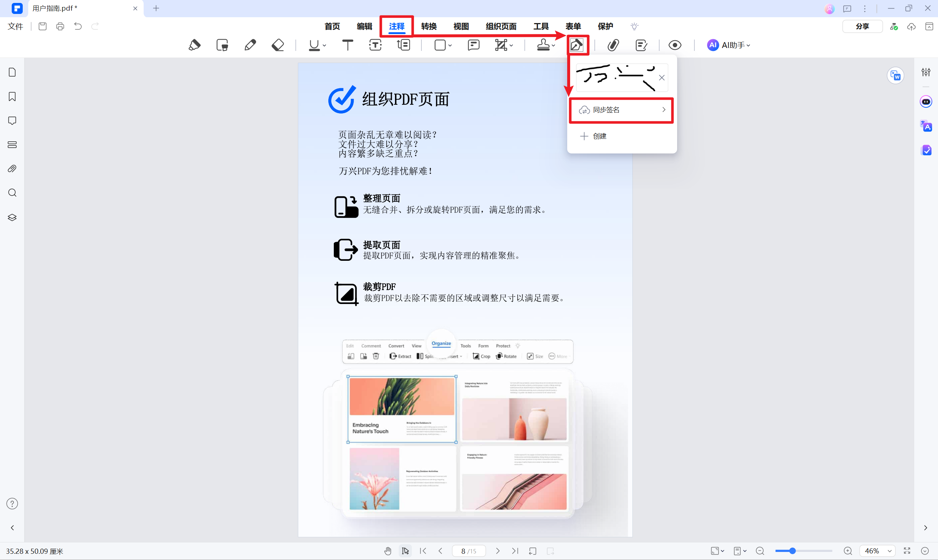Click the 同步签名 option
The height and width of the screenshot is (560, 938).
[x=621, y=110]
